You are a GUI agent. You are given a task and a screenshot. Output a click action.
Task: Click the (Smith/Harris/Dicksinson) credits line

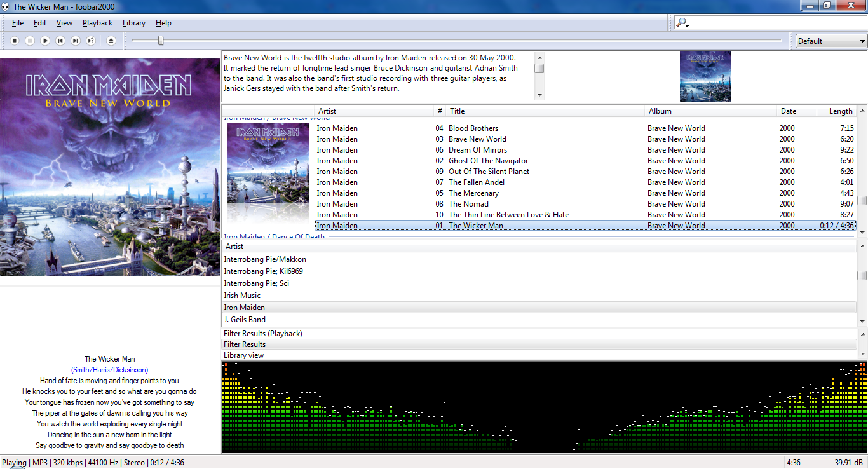click(x=109, y=370)
